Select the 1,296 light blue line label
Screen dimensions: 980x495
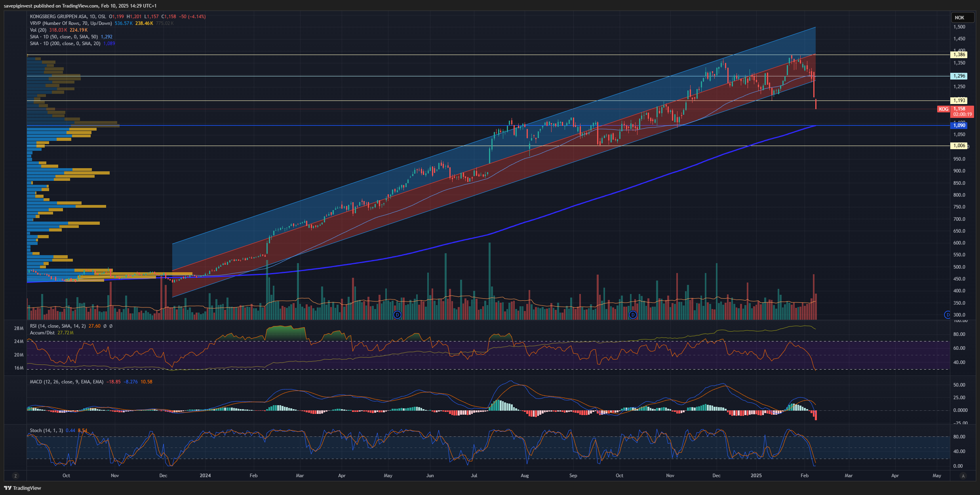(959, 76)
